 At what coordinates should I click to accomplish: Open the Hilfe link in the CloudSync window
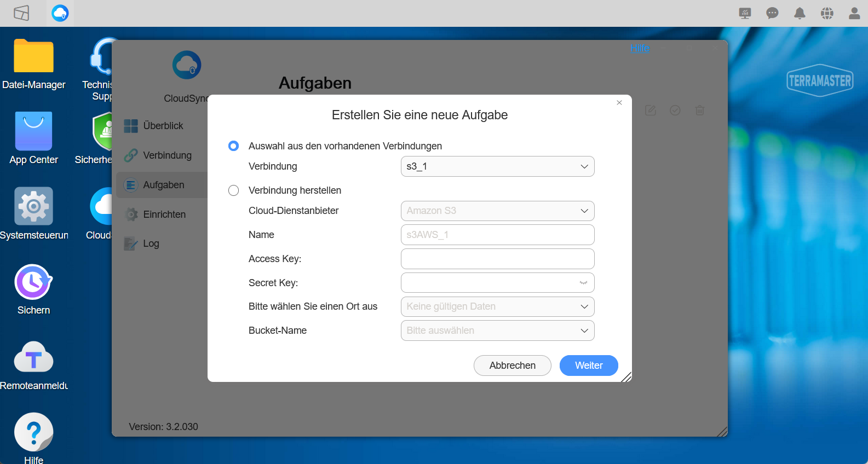point(640,48)
